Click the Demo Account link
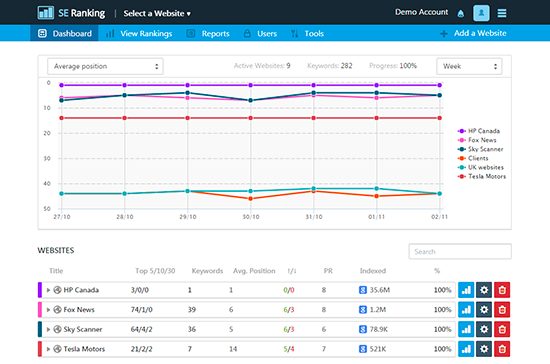This screenshot has height=364, width=550. pos(422,12)
